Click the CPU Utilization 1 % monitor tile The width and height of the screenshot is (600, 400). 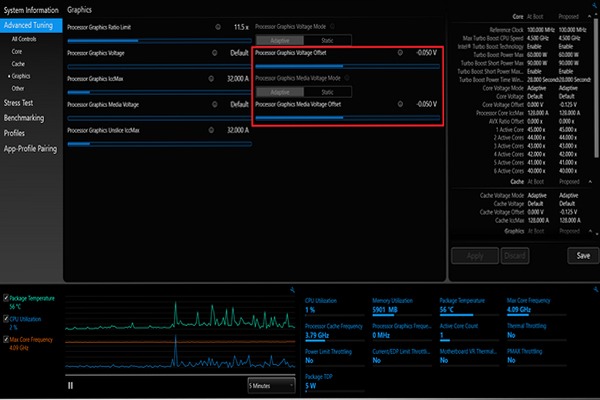pos(334,306)
